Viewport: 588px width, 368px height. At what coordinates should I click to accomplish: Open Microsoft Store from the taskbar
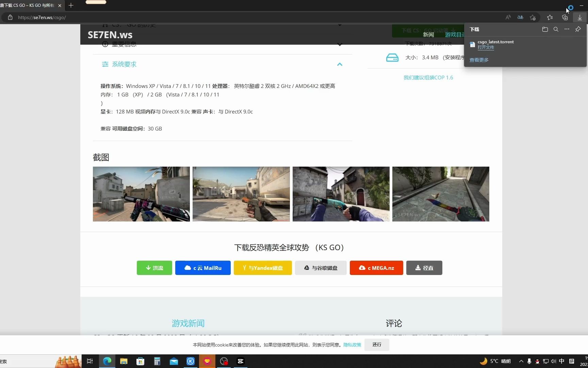coord(140,361)
